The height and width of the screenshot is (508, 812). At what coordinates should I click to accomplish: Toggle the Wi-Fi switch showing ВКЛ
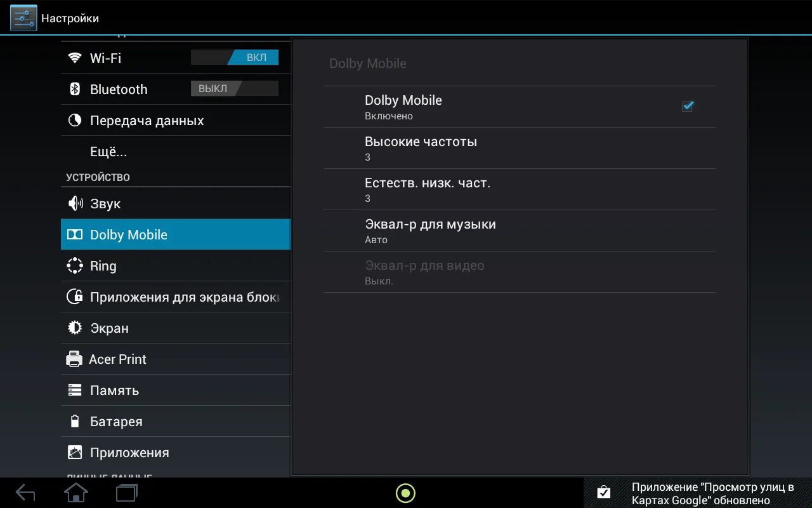click(x=235, y=58)
